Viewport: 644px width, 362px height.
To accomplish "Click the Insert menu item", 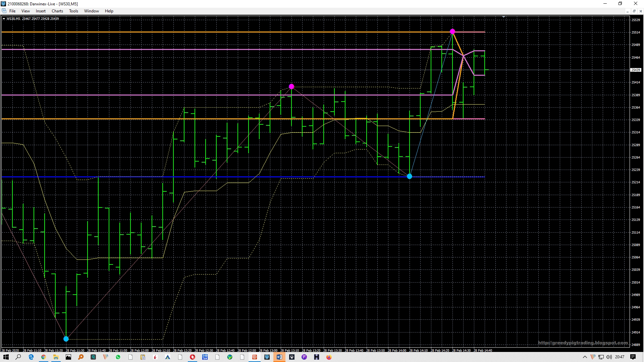I will point(41,11).
